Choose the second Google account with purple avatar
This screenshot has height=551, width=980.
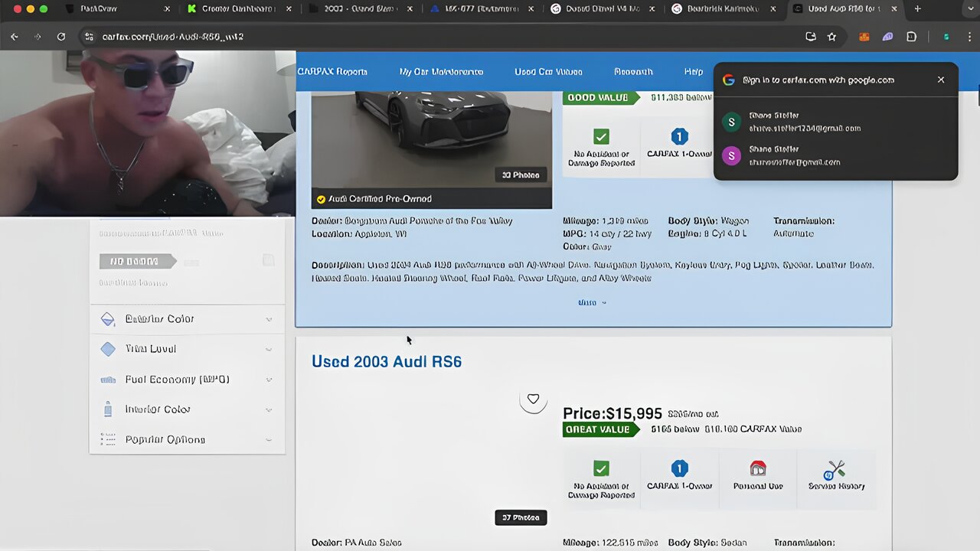pyautogui.click(x=835, y=155)
